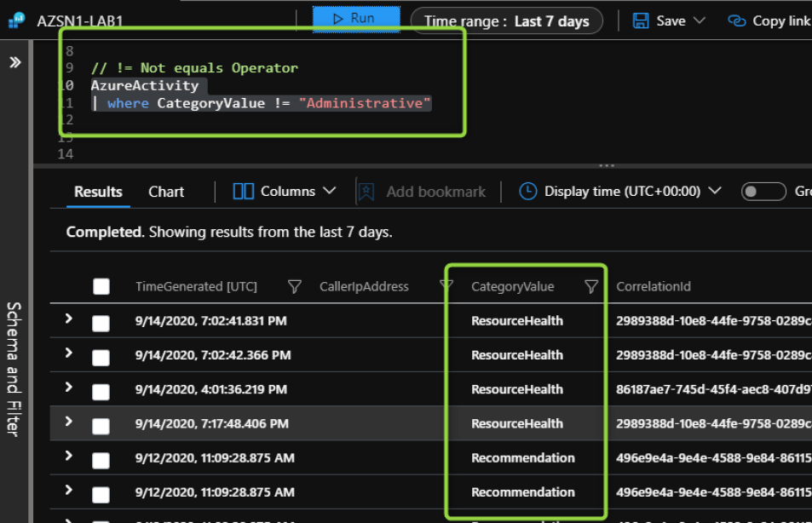Viewport: 812px width, 523px height.
Task: Open the Columns dropdown chevron
Action: pos(330,191)
